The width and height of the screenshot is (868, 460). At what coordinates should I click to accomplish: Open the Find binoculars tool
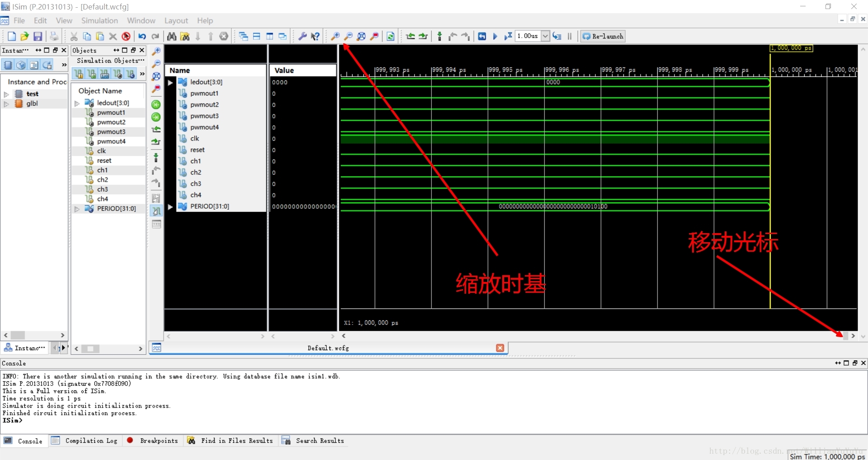(172, 36)
